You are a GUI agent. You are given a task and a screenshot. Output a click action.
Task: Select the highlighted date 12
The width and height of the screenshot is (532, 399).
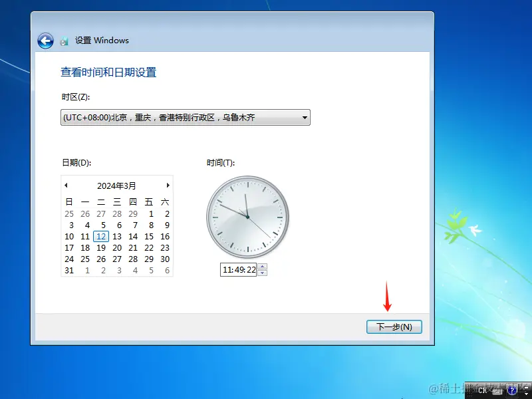101,237
